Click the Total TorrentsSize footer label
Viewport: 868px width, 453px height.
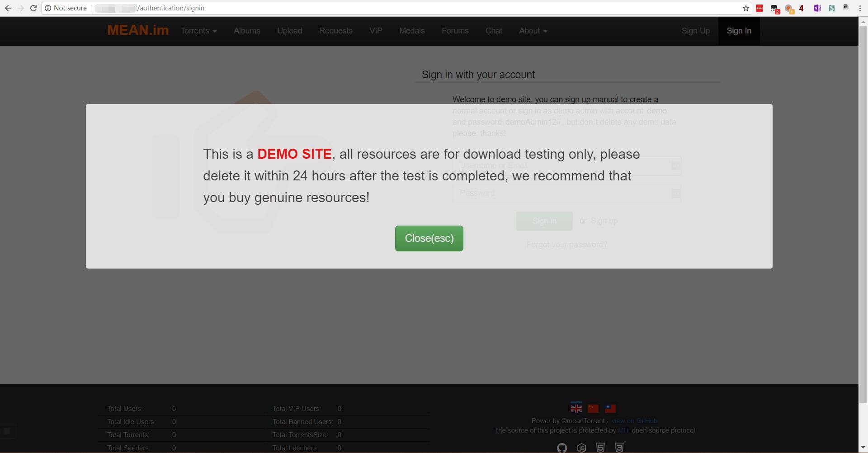click(x=300, y=435)
